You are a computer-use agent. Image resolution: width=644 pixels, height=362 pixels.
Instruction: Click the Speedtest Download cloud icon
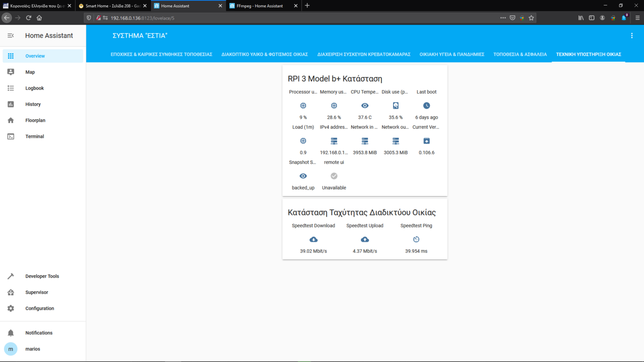[313, 239]
